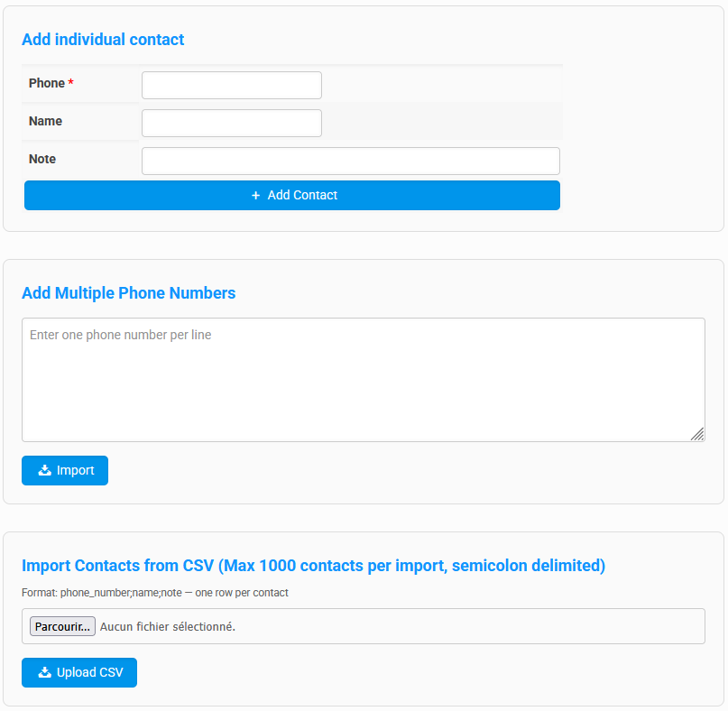Click the Note field label
This screenshot has height=711, width=728.
click(x=42, y=160)
